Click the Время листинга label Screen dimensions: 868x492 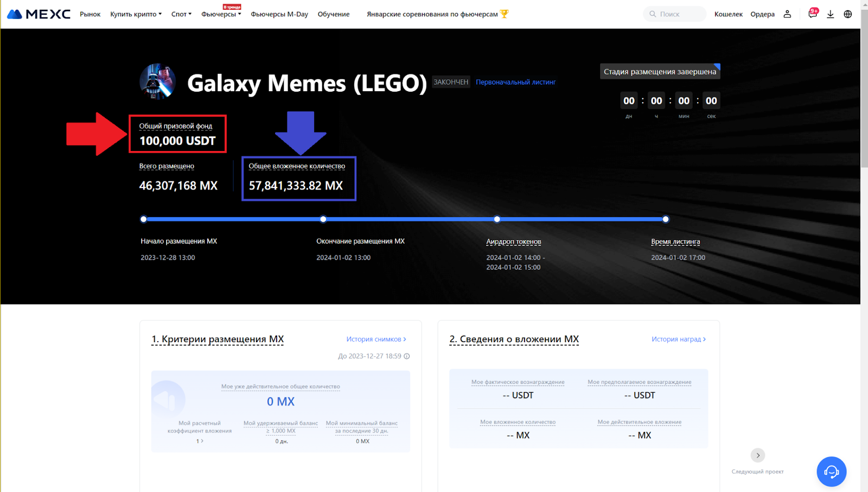tap(675, 242)
